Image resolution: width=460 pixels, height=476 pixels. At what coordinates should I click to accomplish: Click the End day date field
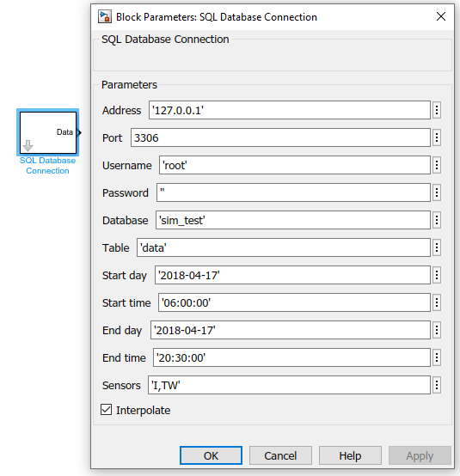click(x=291, y=330)
